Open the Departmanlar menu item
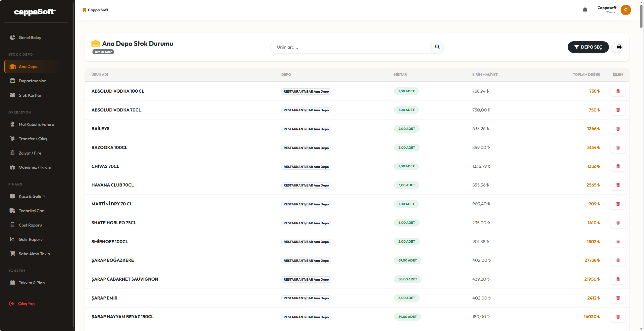This screenshot has width=644, height=331. 32,81
